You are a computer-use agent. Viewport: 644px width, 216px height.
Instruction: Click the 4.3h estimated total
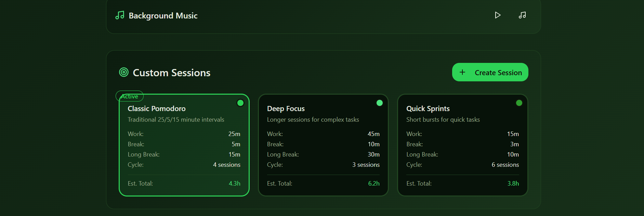point(235,184)
